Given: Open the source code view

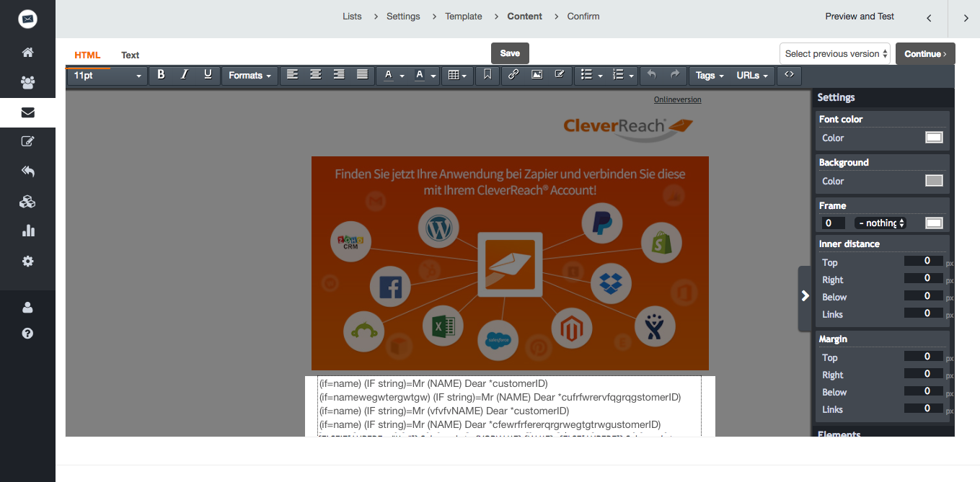Looking at the screenshot, I should pos(789,75).
